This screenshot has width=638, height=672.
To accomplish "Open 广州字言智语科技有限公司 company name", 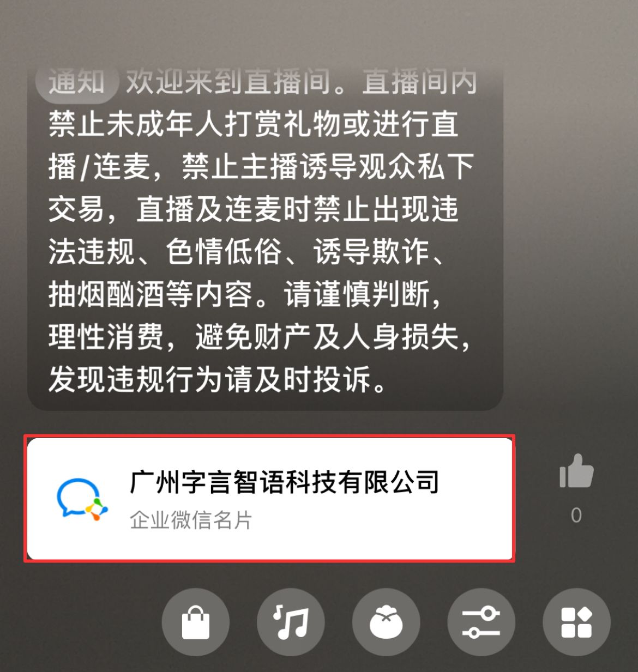I will [x=284, y=482].
